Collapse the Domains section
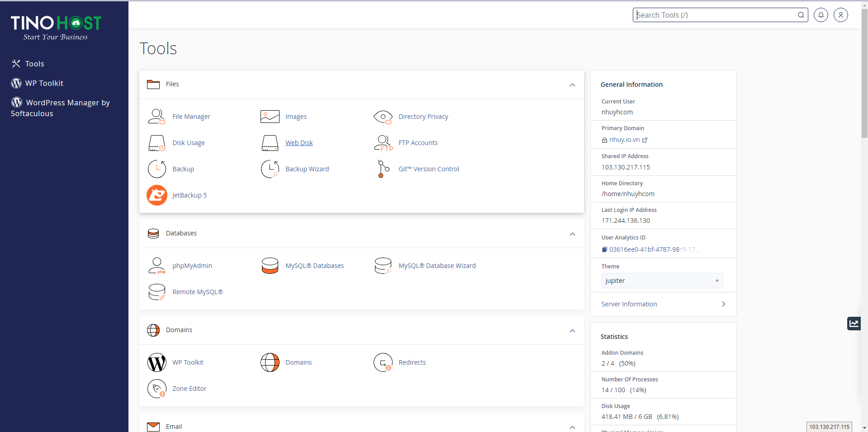Viewport: 868px width, 432px height. click(572, 330)
